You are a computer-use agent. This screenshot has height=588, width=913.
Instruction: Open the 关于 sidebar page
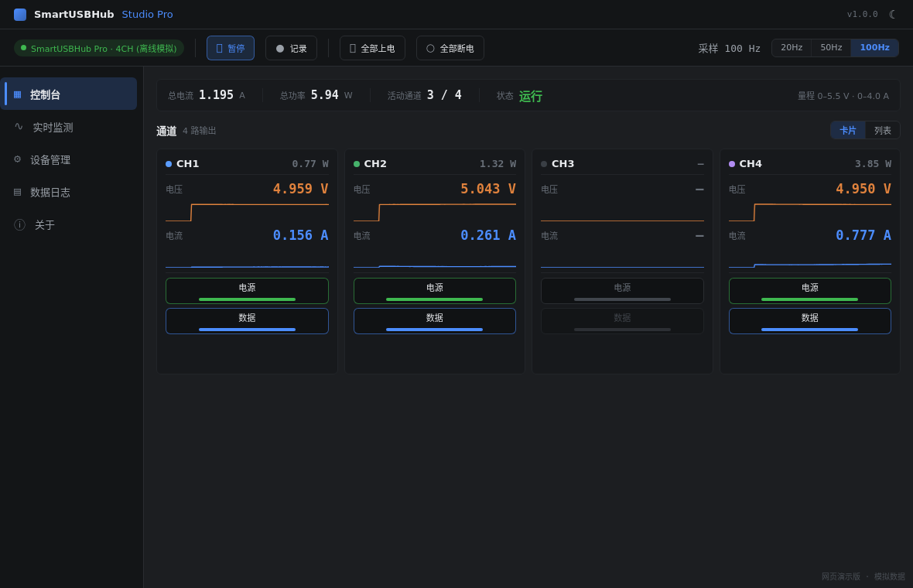point(69,224)
